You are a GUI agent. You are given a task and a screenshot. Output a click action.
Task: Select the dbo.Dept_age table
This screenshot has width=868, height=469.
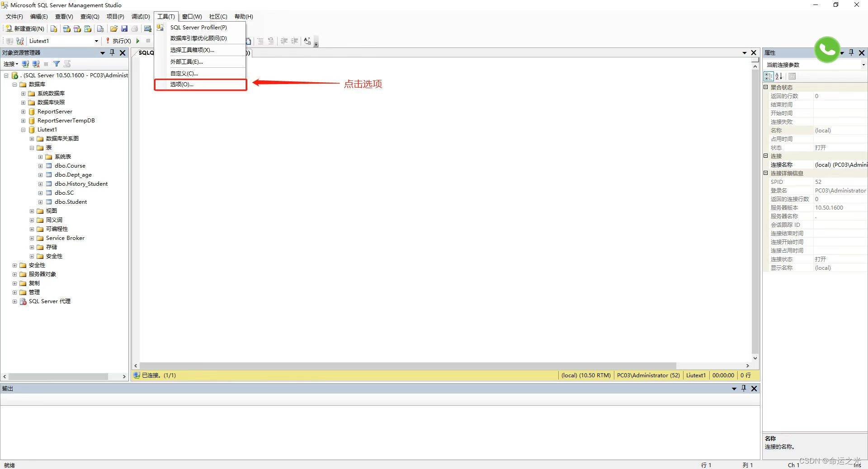point(73,175)
